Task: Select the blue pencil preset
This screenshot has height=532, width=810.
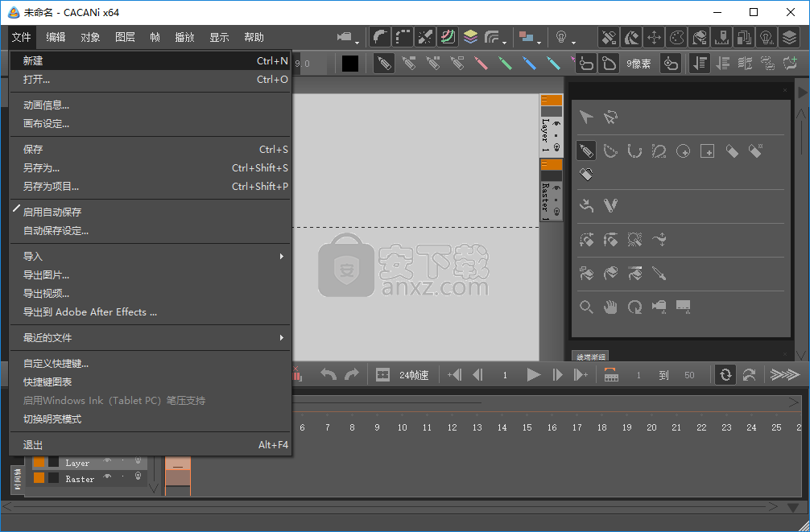Action: pos(530,63)
